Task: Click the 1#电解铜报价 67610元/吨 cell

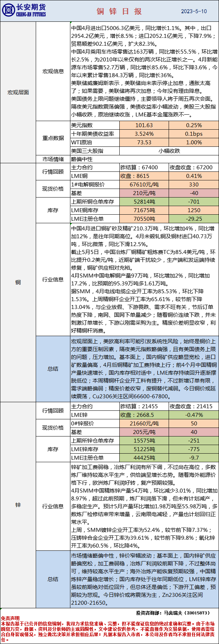Action: [144, 185]
